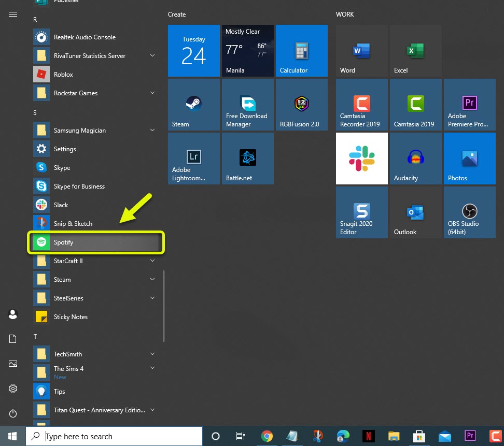Expand the Steam app group
504x446 pixels.
point(152,279)
